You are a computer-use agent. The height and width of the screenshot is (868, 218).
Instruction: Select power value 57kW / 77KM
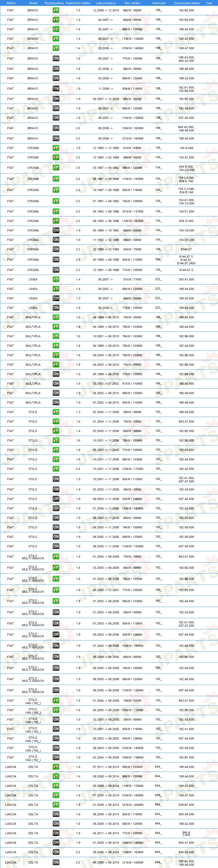click(132, 279)
